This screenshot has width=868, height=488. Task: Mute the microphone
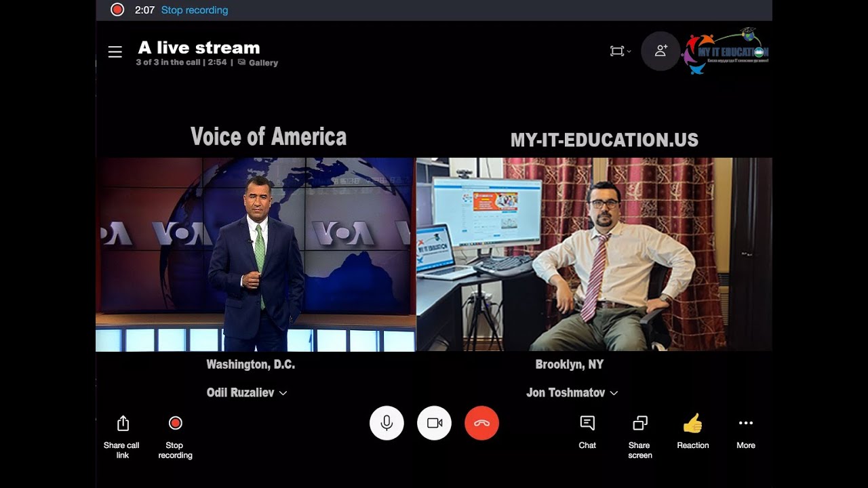pos(387,423)
